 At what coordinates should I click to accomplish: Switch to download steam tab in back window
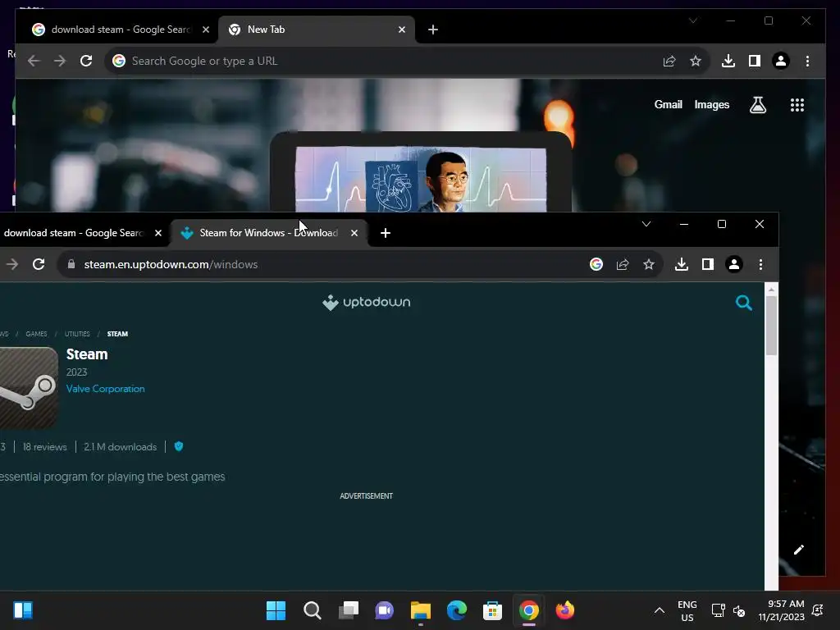pyautogui.click(x=121, y=30)
